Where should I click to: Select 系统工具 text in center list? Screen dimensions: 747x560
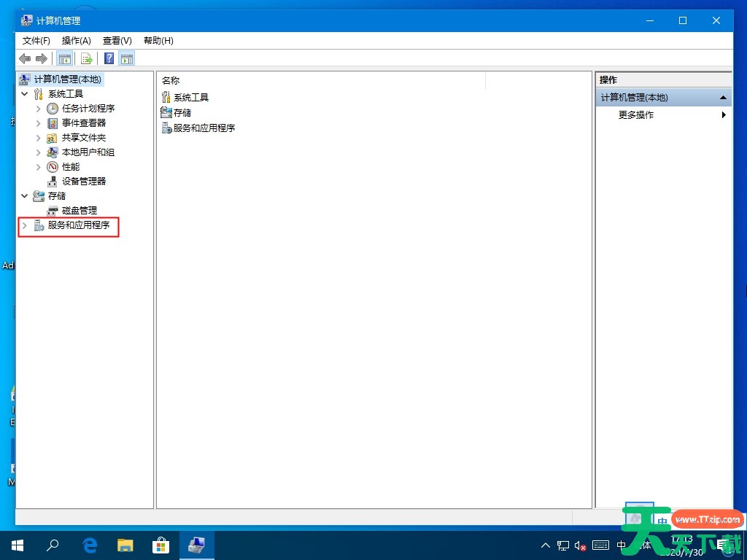tap(191, 98)
